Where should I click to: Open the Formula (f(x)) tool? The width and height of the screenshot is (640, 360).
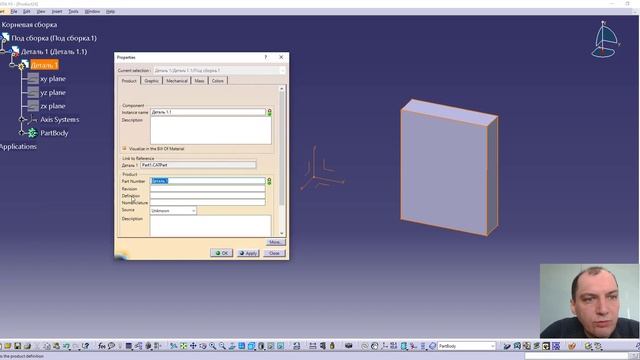coord(102,346)
